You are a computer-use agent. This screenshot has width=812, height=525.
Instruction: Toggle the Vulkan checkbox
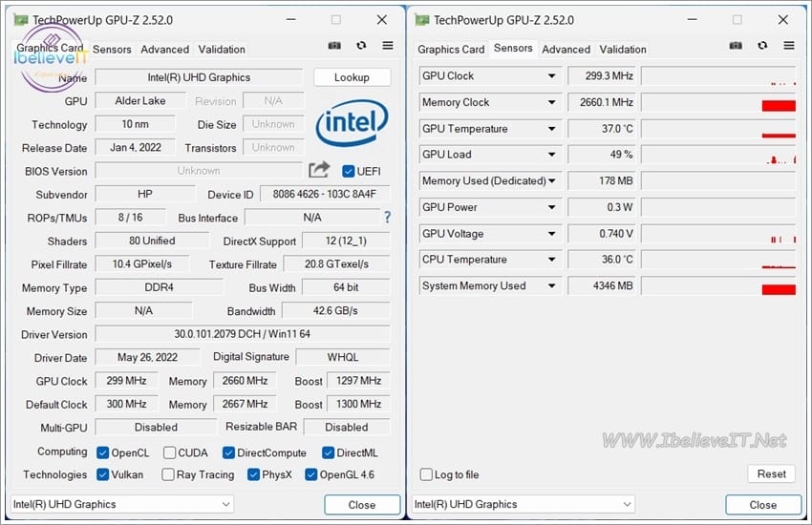(x=102, y=474)
